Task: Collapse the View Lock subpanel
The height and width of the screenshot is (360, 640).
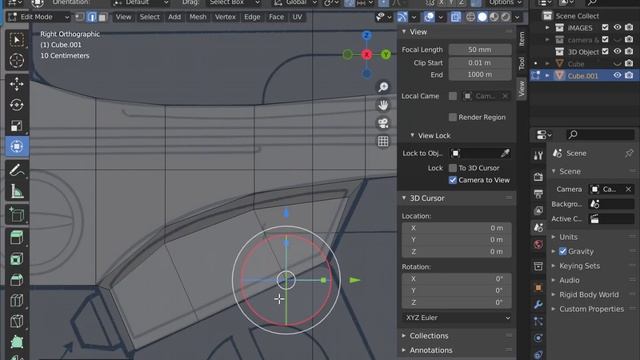Action: [x=412, y=135]
